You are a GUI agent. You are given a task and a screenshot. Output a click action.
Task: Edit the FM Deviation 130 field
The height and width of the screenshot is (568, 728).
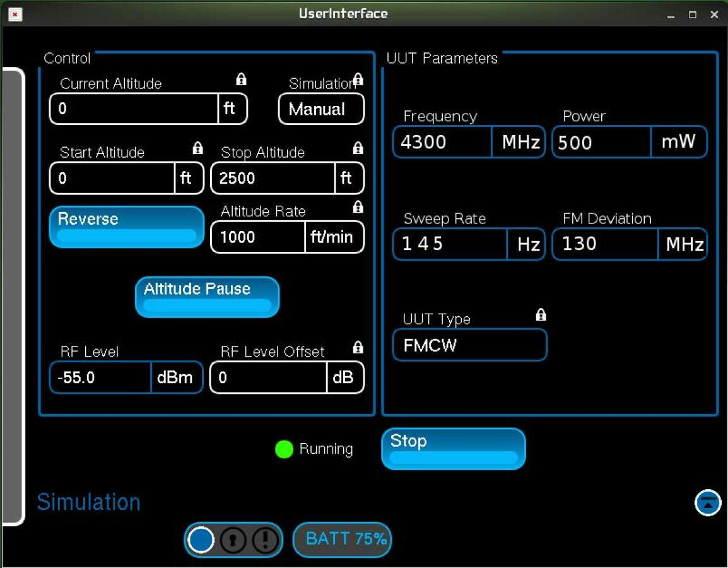(x=606, y=244)
